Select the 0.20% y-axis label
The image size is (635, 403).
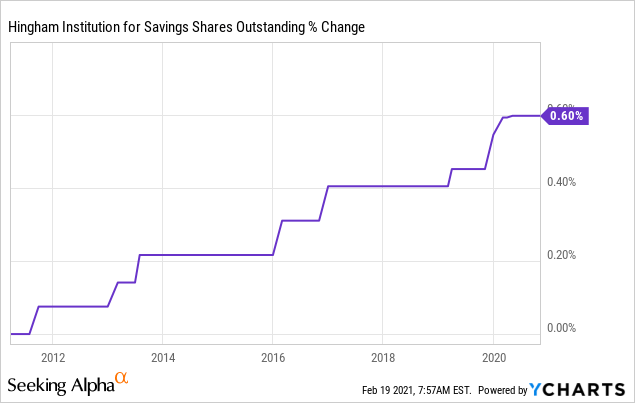[560, 255]
